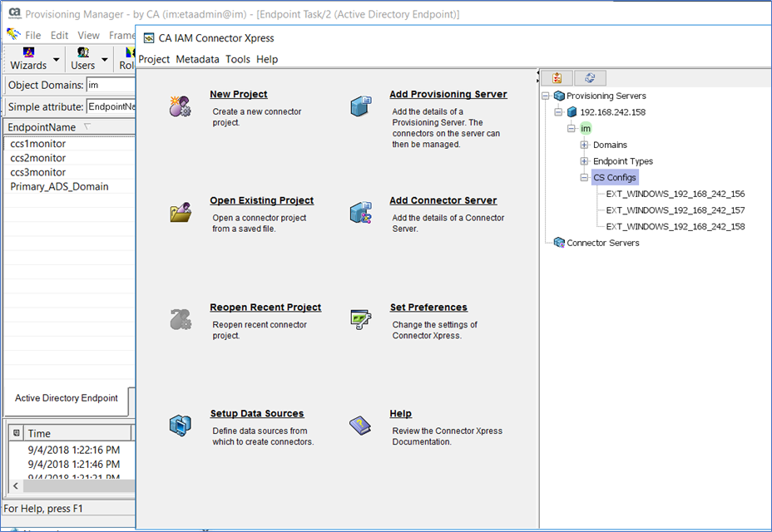772x532 pixels.
Task: Click the EndpointName column sort arrow
Action: pyautogui.click(x=87, y=127)
